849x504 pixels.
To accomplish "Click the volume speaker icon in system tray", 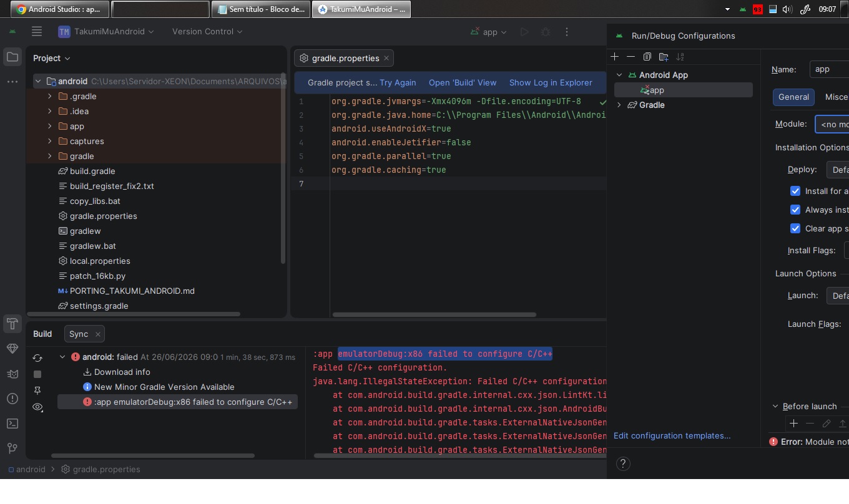I will (787, 9).
